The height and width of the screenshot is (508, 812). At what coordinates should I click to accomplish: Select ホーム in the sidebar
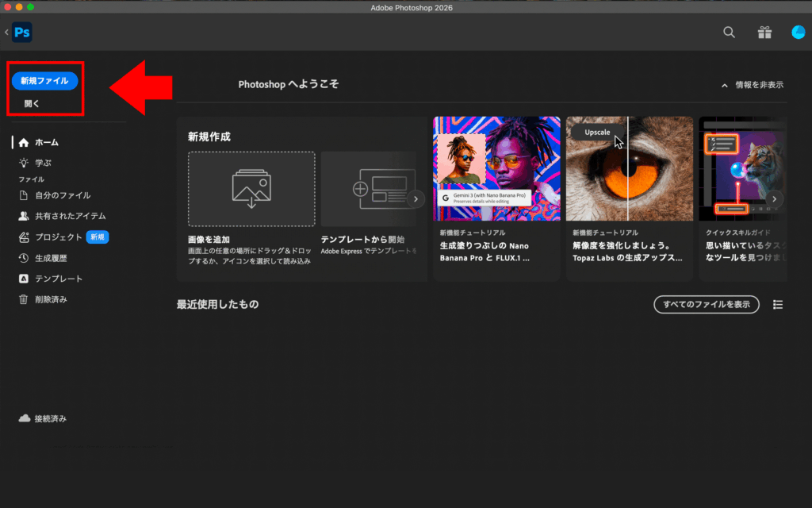46,142
